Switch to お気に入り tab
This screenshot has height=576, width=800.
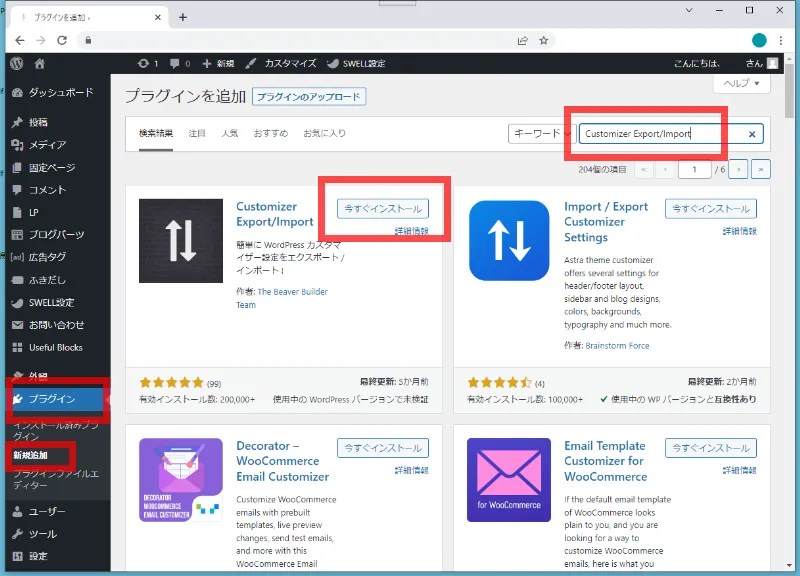tap(324, 134)
